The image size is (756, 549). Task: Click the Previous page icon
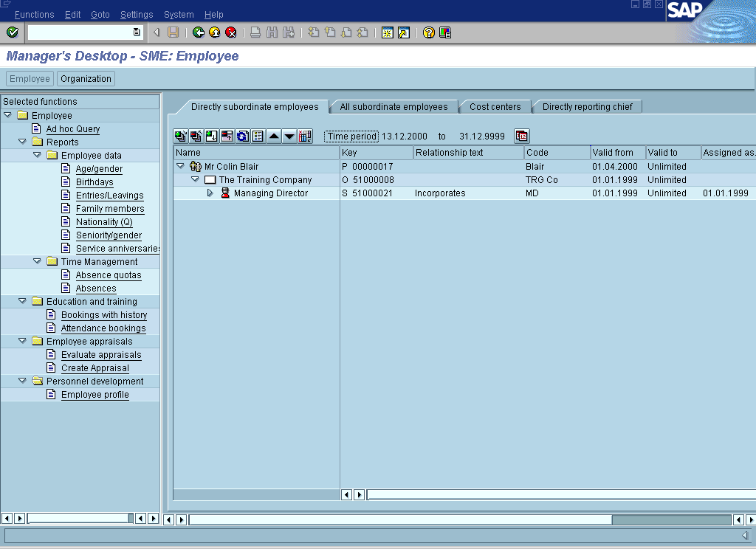point(330,32)
